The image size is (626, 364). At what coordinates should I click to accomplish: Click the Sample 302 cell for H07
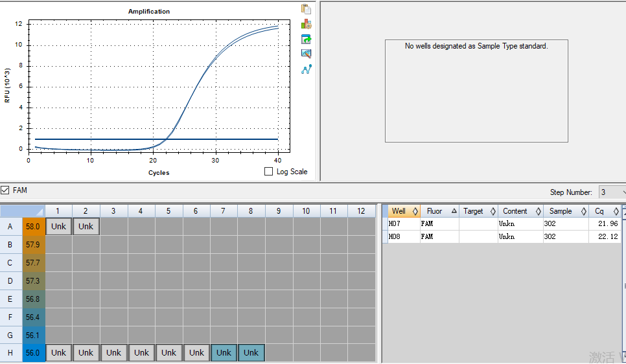point(566,223)
